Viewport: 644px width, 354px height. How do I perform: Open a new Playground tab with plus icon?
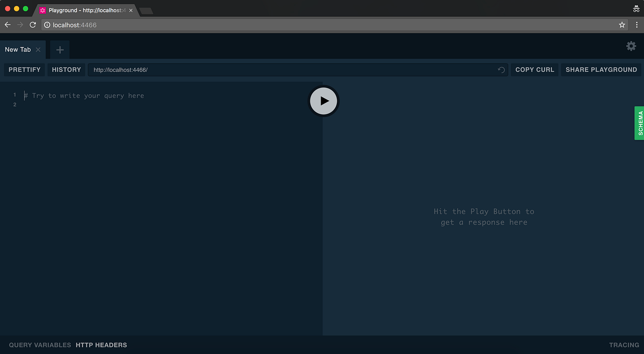tap(59, 49)
